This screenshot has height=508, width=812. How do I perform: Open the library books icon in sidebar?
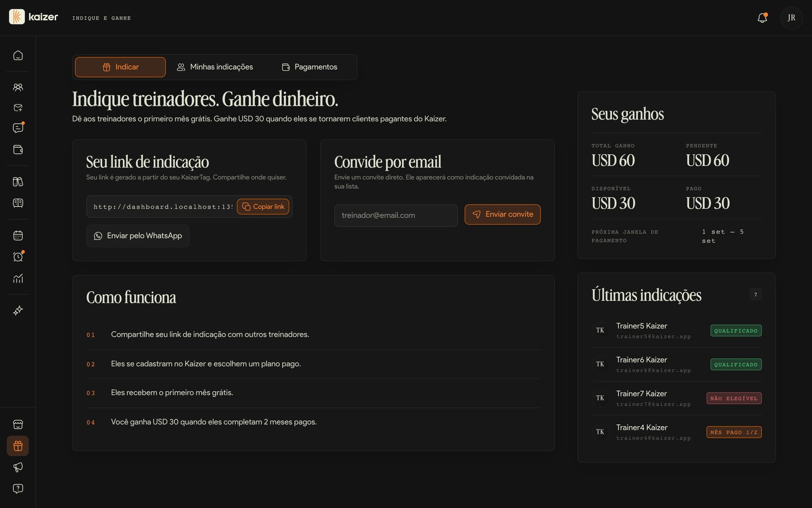click(18, 182)
